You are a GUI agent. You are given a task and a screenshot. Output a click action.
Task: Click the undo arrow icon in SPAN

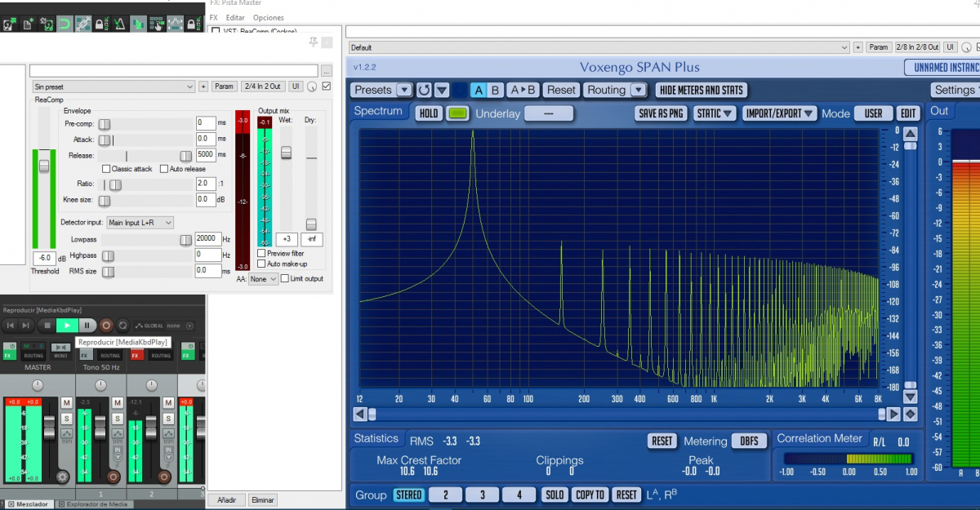pos(424,90)
